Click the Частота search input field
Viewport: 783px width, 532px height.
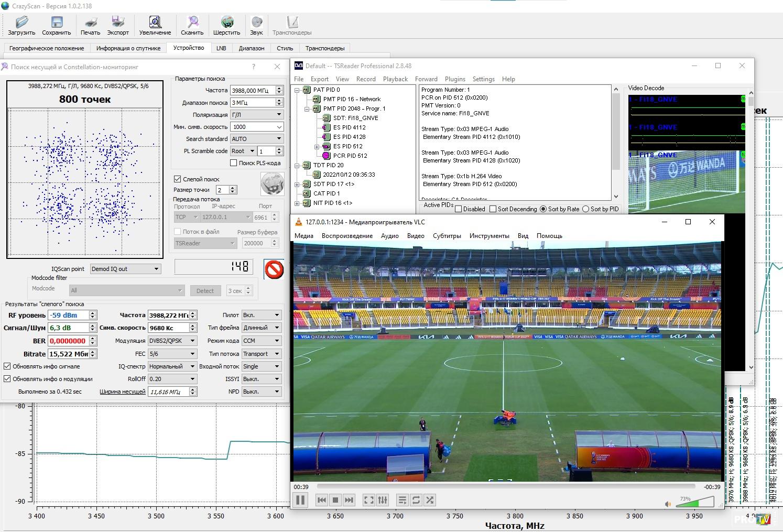click(x=253, y=90)
